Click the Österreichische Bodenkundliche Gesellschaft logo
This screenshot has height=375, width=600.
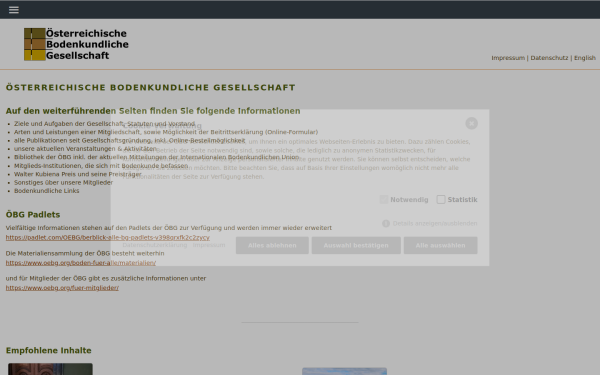(x=77, y=44)
